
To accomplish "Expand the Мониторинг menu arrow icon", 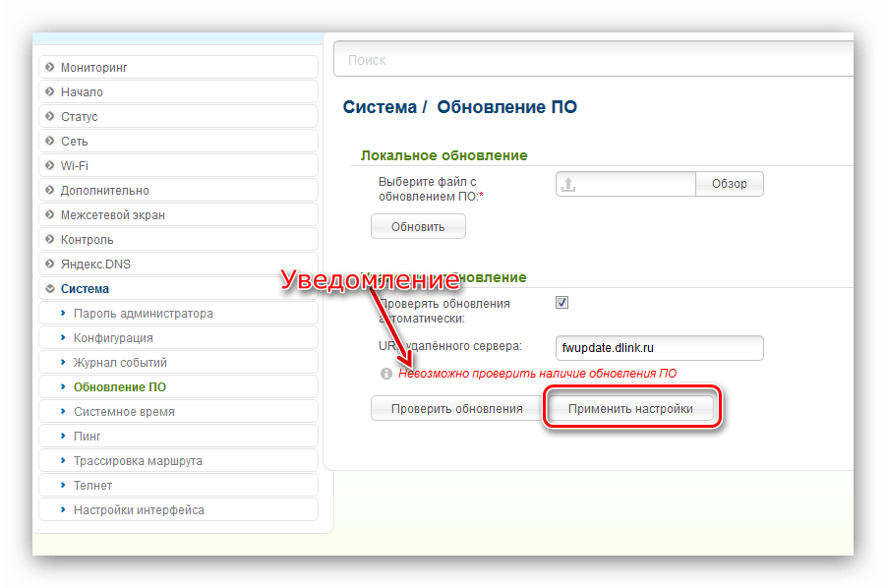I will coord(50,67).
